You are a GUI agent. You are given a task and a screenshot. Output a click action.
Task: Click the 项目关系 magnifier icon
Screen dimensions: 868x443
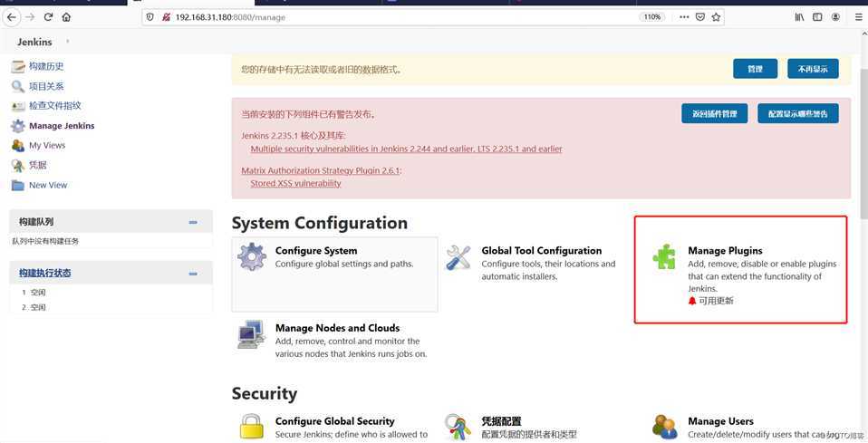18,86
